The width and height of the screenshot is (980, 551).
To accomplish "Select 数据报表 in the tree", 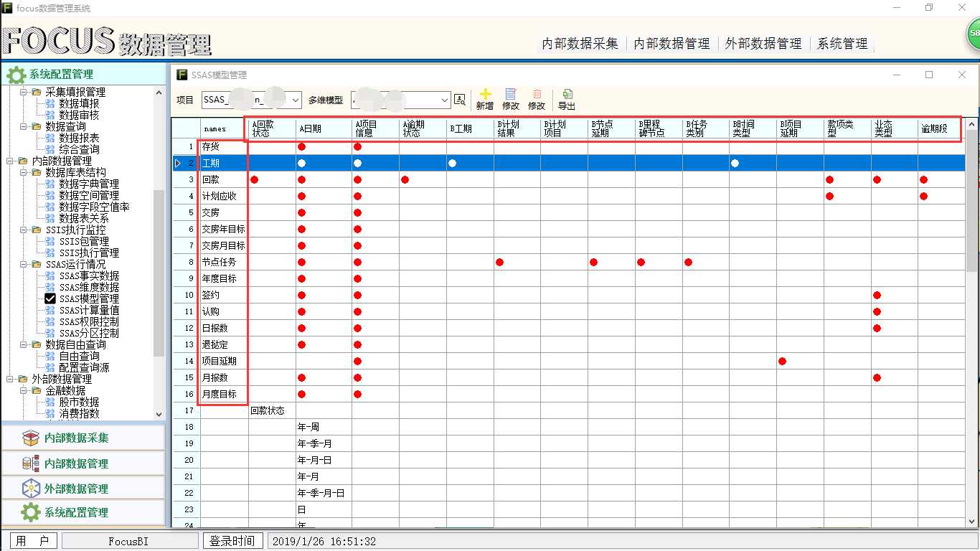I will [x=79, y=138].
